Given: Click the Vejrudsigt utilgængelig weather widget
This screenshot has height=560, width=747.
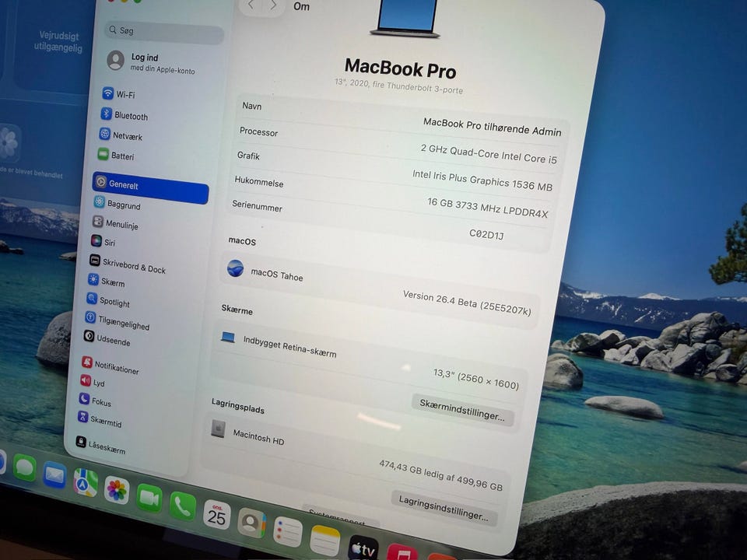Looking at the screenshot, I should (58, 41).
